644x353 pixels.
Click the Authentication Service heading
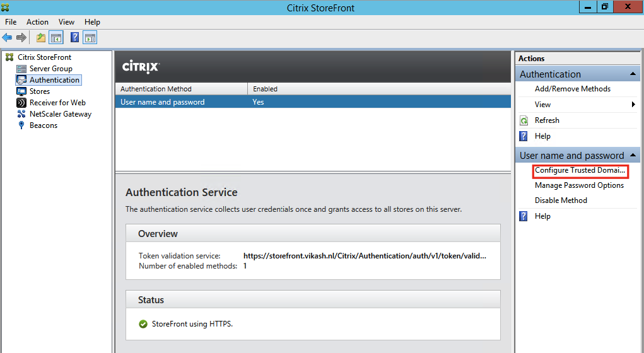point(182,192)
